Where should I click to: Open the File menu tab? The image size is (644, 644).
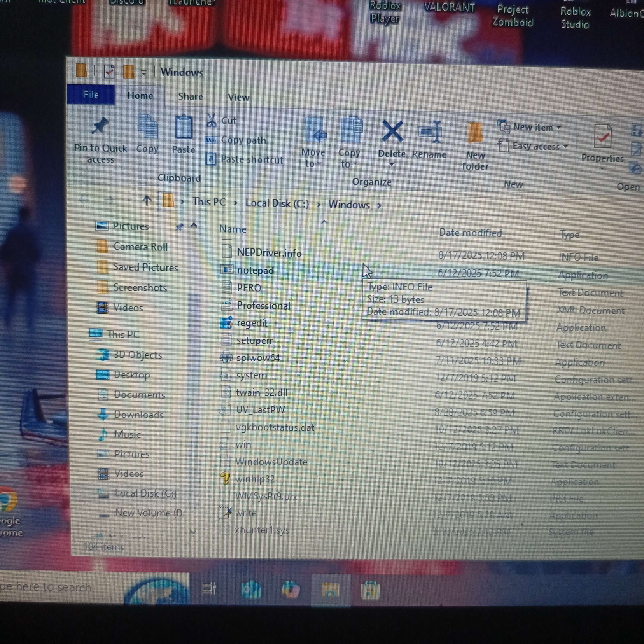click(x=91, y=95)
